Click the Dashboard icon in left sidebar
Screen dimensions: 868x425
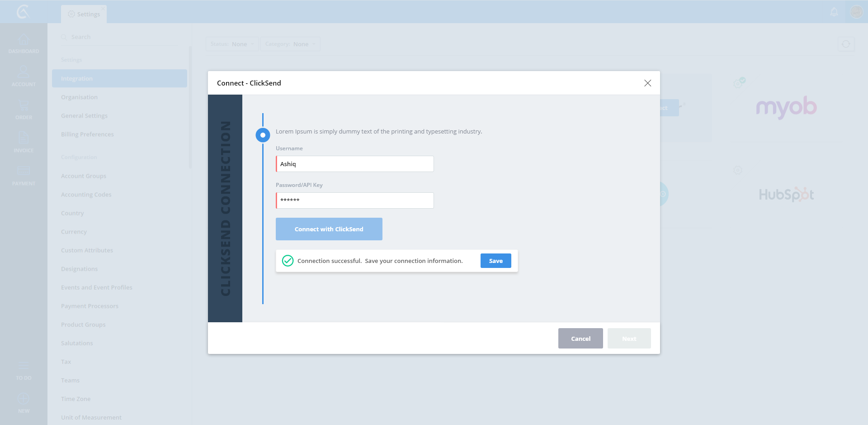pyautogui.click(x=24, y=40)
